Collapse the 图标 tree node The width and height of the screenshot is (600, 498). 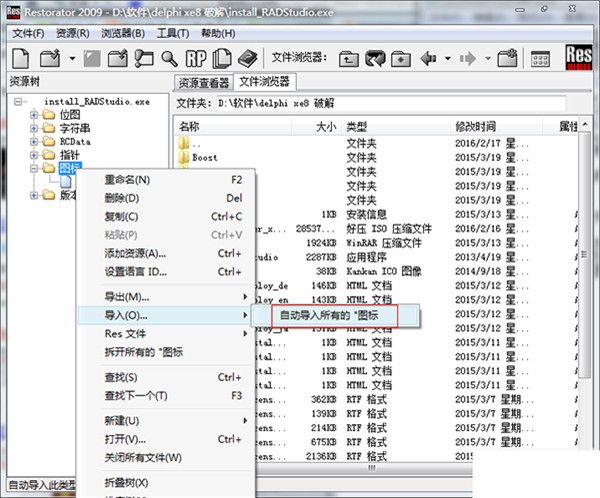pyautogui.click(x=34, y=167)
